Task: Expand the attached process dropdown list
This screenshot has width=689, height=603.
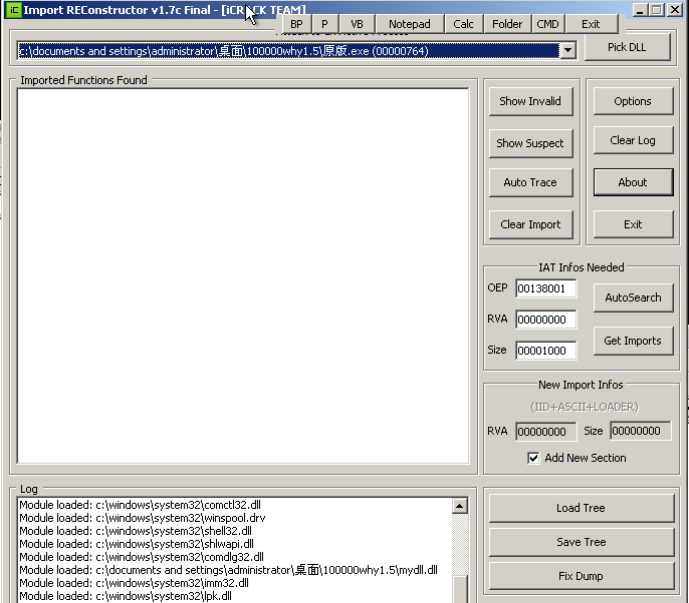Action: point(568,51)
